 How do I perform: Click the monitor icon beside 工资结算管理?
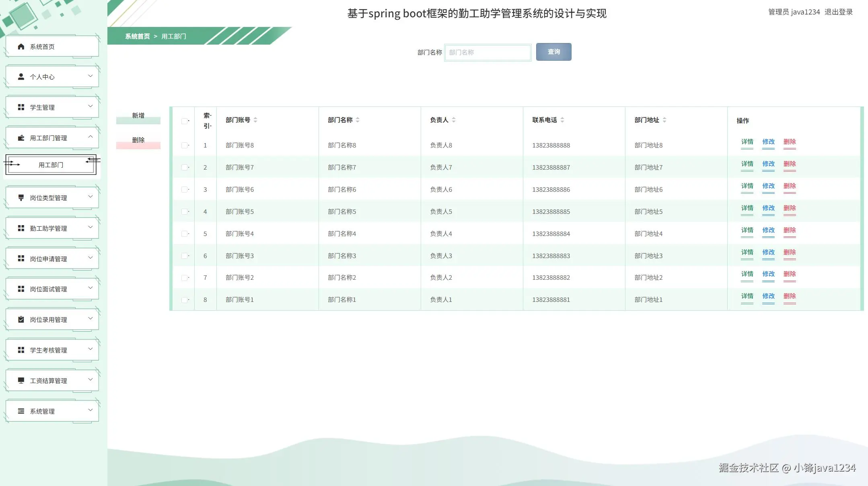21,380
